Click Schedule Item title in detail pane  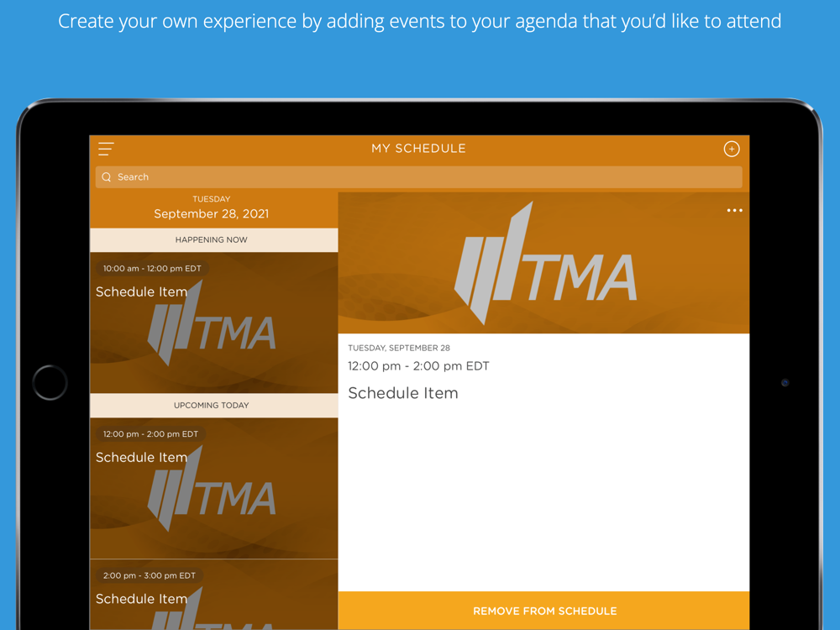(x=403, y=393)
